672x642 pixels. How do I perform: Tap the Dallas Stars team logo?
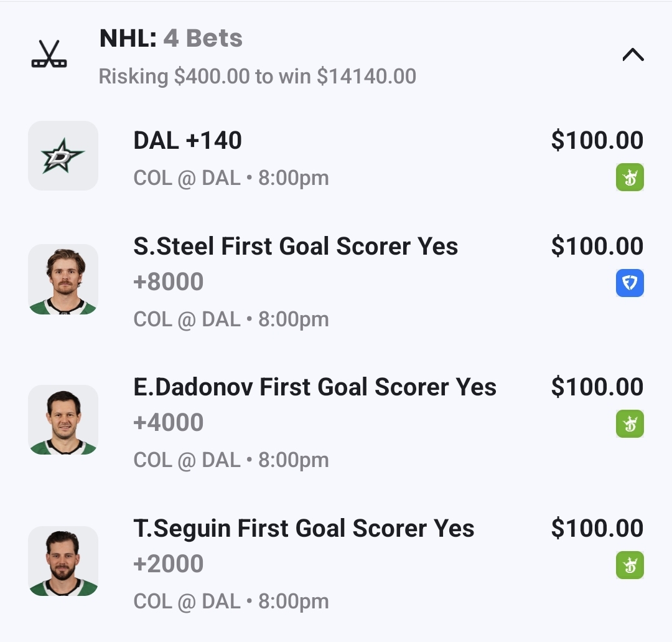point(63,156)
